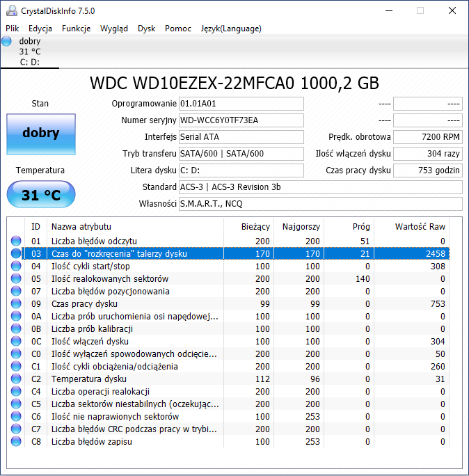This screenshot has height=476, width=469.
Task: Select row 'Liczba błędów pozycjonowania'
Action: click(x=228, y=291)
